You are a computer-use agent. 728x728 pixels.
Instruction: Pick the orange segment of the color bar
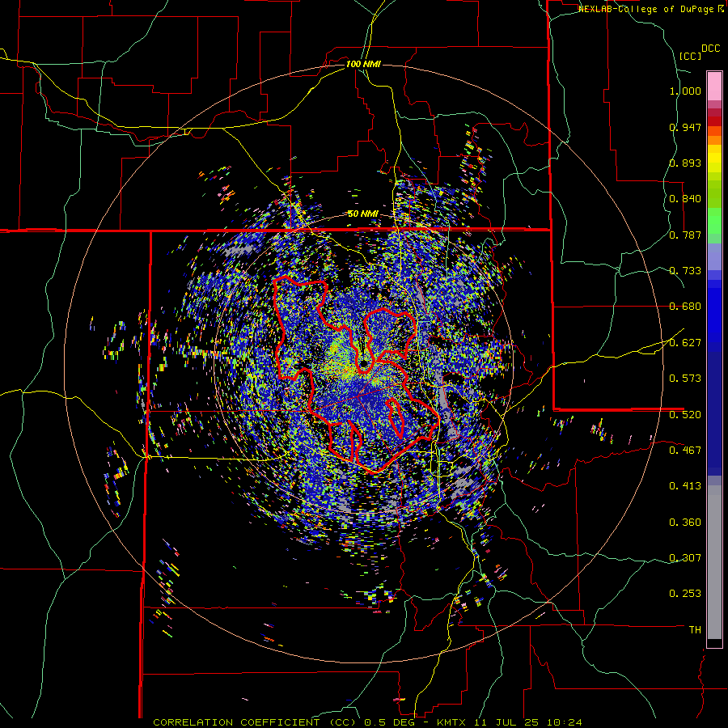(714, 140)
